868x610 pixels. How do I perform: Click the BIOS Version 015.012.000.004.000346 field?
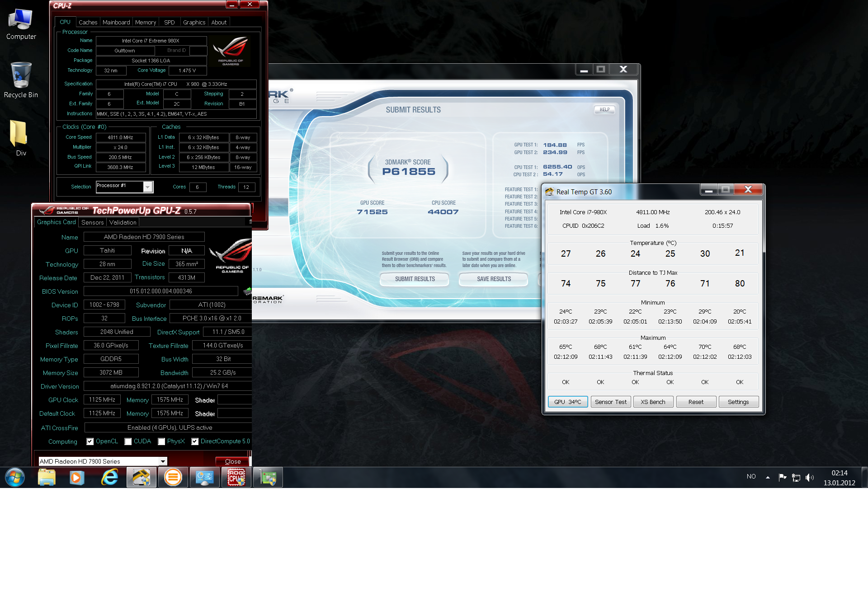(x=161, y=291)
